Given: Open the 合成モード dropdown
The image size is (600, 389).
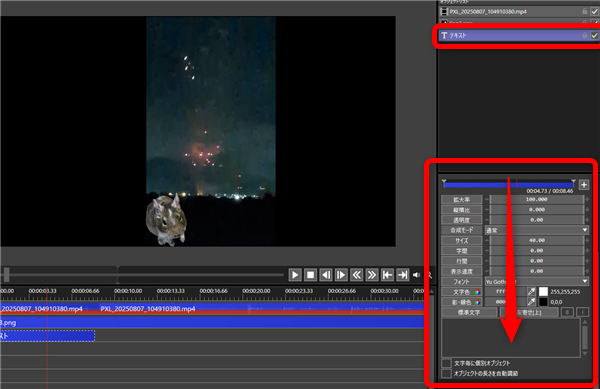Looking at the screenshot, I should pyautogui.click(x=536, y=230).
